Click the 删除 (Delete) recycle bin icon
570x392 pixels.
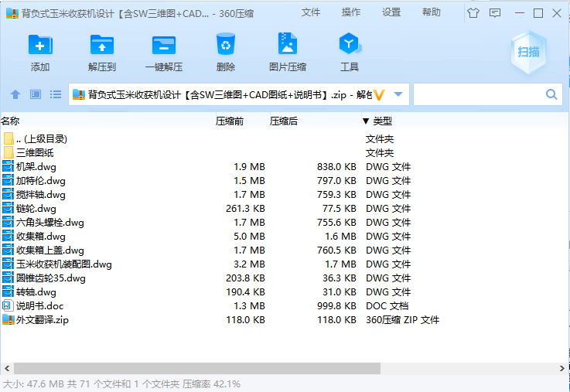226,44
